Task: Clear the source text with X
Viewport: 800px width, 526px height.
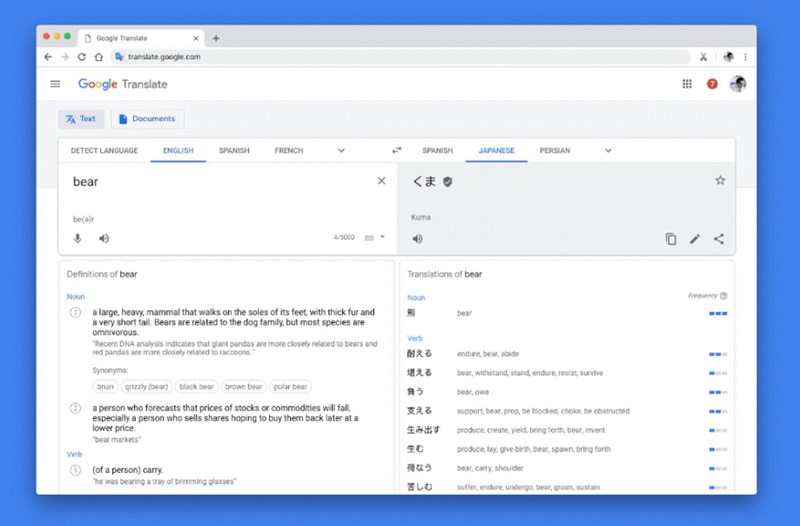Action: tap(381, 181)
